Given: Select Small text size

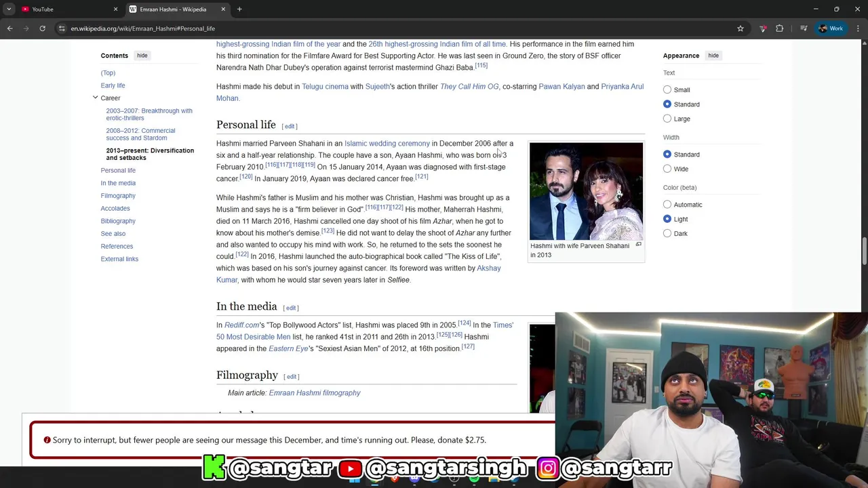Looking at the screenshot, I should 667,89.
